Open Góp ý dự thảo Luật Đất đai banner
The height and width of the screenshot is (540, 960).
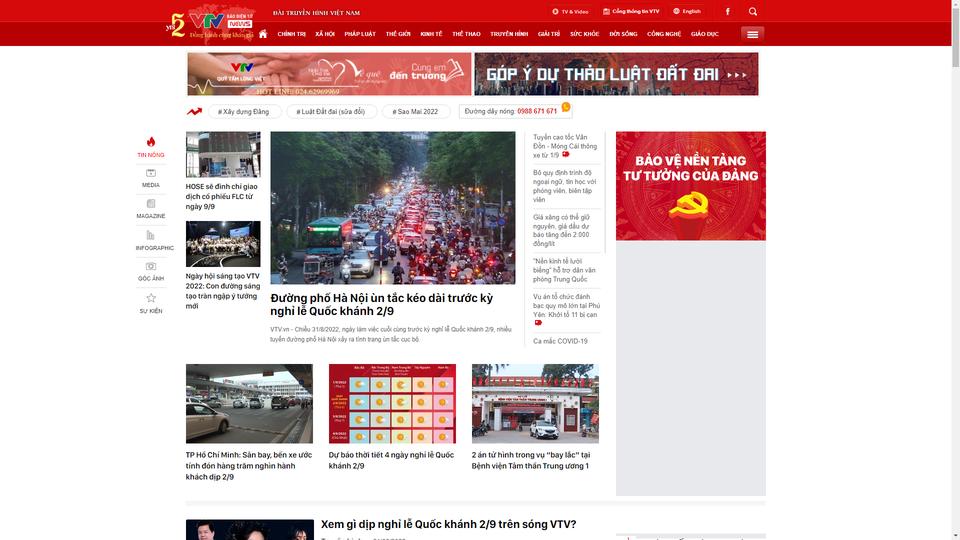pyautogui.click(x=616, y=74)
